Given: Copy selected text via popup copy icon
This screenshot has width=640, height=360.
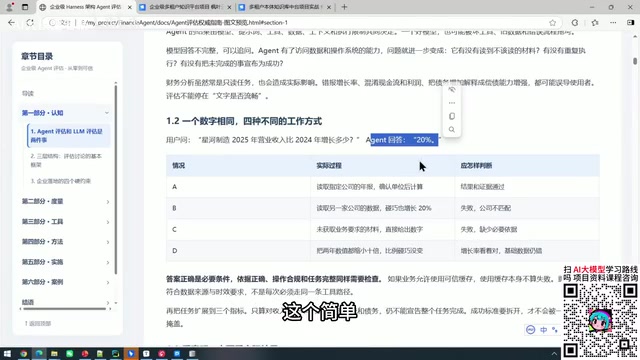Looking at the screenshot, I should tap(452, 116).
